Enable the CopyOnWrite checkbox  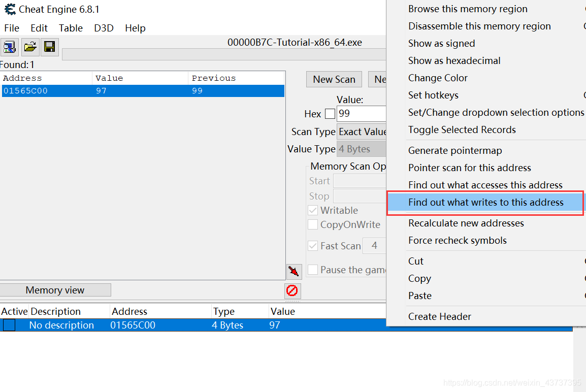313,224
